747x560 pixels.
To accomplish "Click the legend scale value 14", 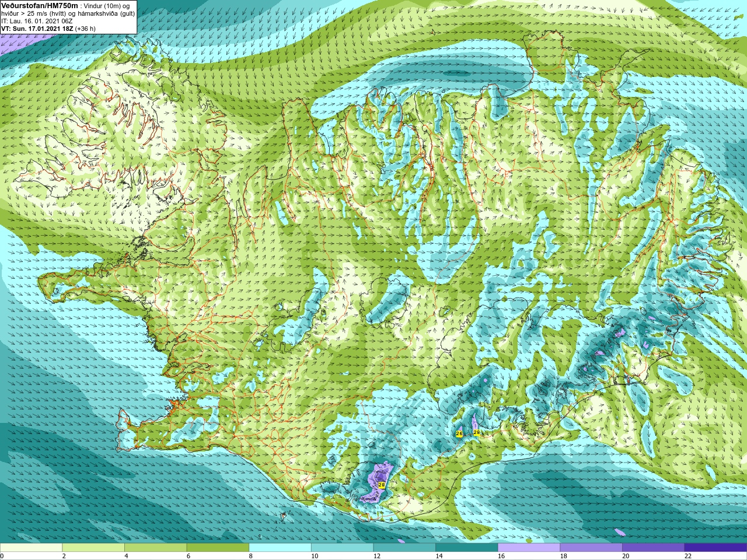I will pyautogui.click(x=439, y=556).
